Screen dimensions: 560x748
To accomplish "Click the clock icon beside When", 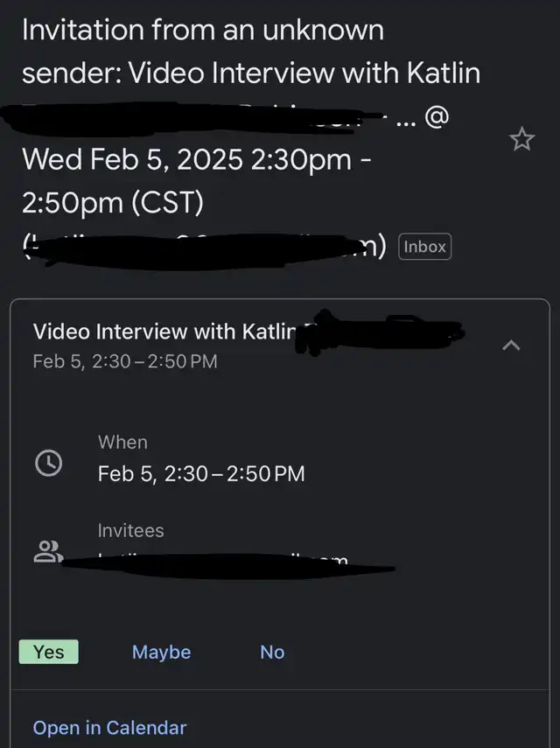I will click(48, 464).
